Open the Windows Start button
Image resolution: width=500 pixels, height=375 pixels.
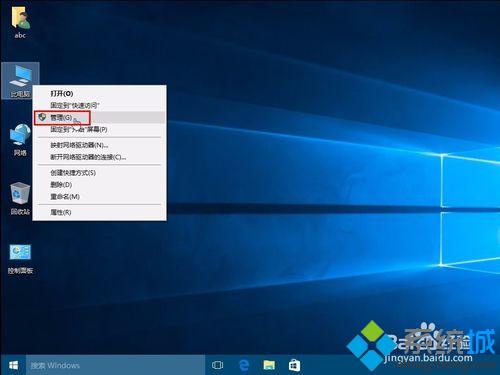tap(13, 365)
